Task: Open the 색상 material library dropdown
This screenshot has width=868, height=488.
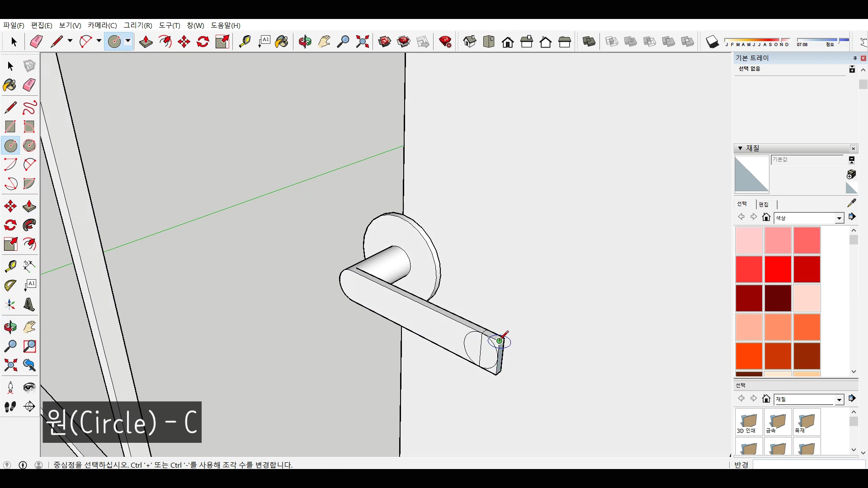Action: [839, 218]
